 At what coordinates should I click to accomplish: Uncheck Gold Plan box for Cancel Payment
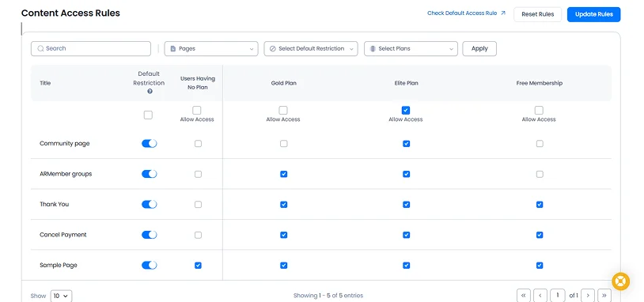[283, 235]
